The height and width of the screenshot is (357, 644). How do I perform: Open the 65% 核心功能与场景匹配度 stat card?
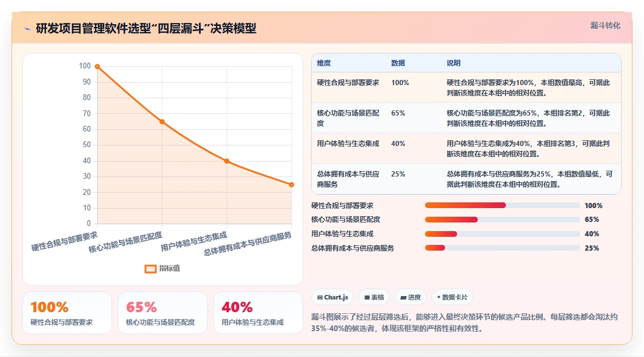163,313
